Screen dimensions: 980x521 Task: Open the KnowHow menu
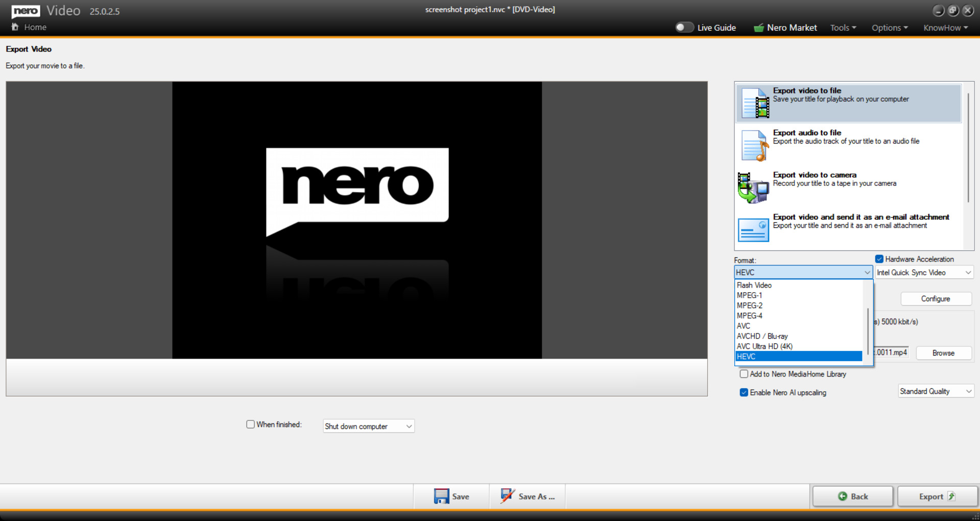pos(945,28)
